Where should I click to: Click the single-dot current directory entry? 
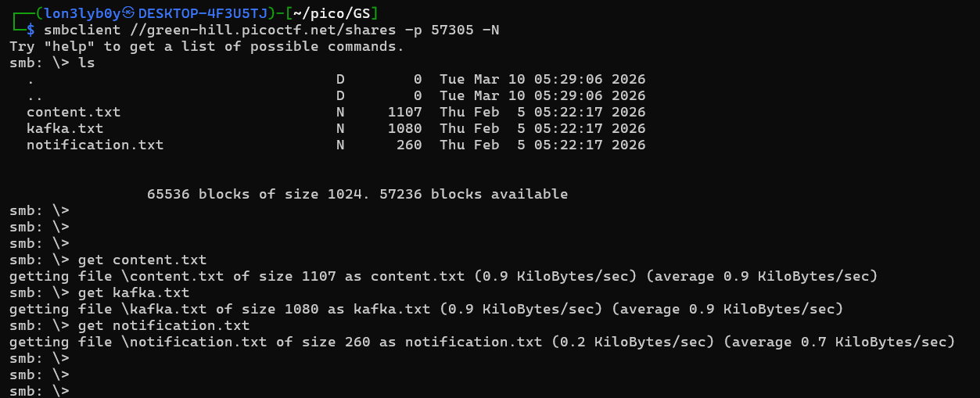point(31,79)
